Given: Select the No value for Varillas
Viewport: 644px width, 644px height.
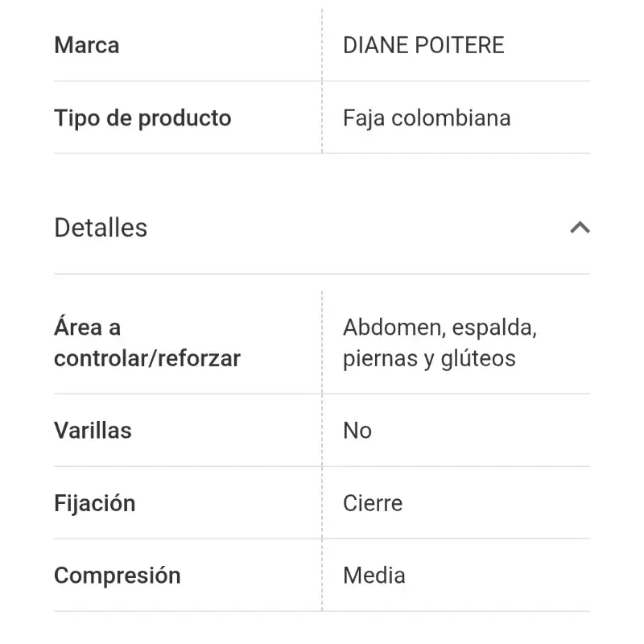Looking at the screenshot, I should [357, 430].
